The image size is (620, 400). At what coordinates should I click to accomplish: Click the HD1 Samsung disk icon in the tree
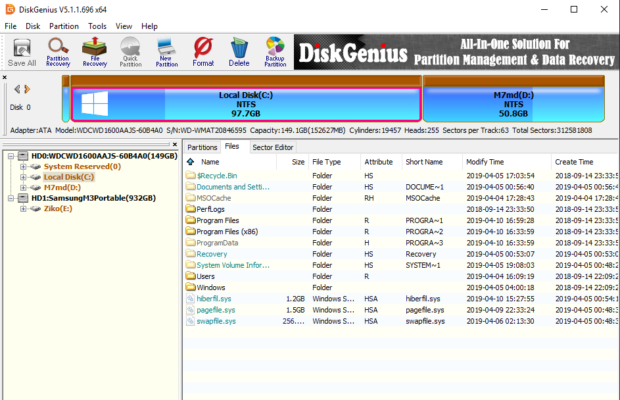[x=23, y=198]
